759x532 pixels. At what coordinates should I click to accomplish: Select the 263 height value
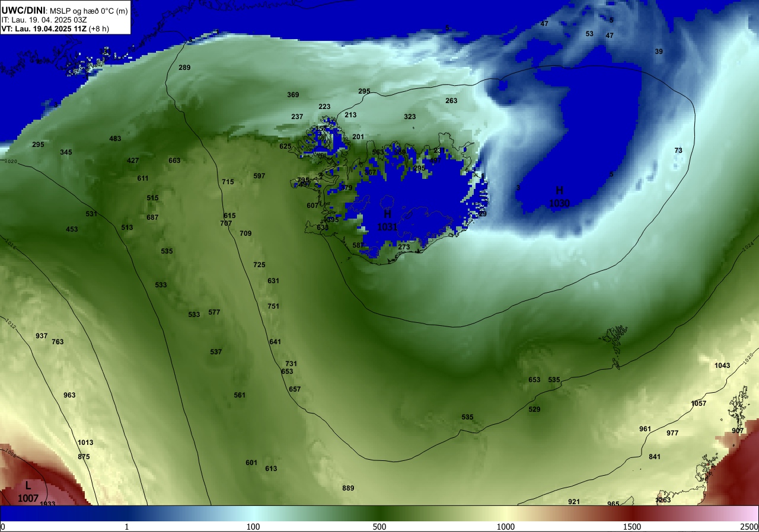coord(451,101)
